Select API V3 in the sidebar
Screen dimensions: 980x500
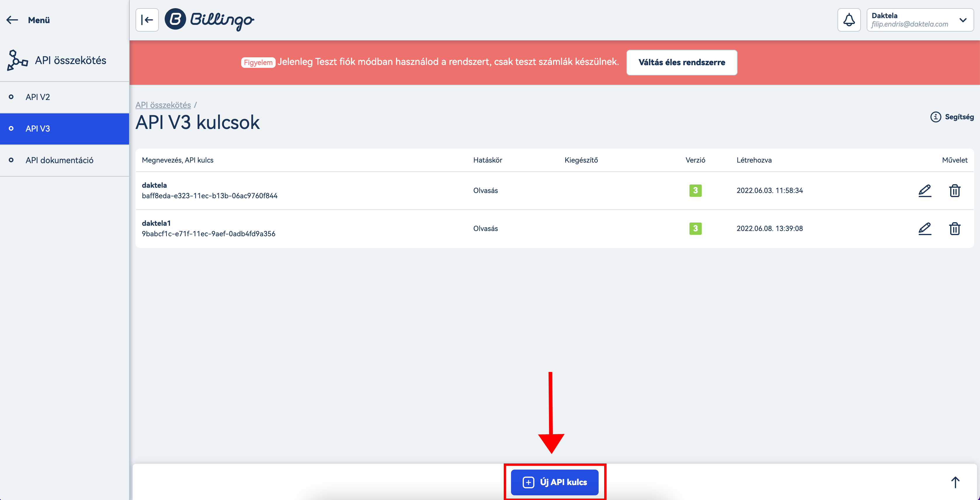(38, 129)
